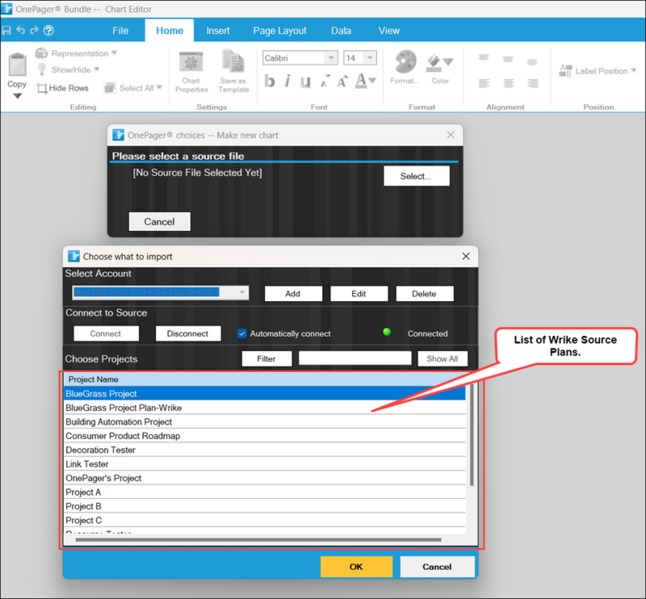646x599 pixels.
Task: Click Cancel in Make new chart dialog
Action: (x=159, y=222)
